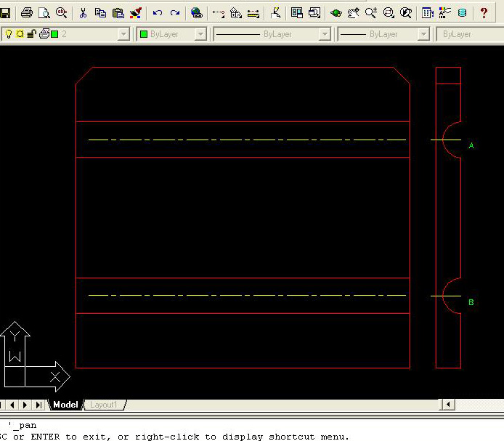Viewport: 504px width, 441px height.
Task: Save the drawing with the floppy icon
Action: click(x=5, y=13)
